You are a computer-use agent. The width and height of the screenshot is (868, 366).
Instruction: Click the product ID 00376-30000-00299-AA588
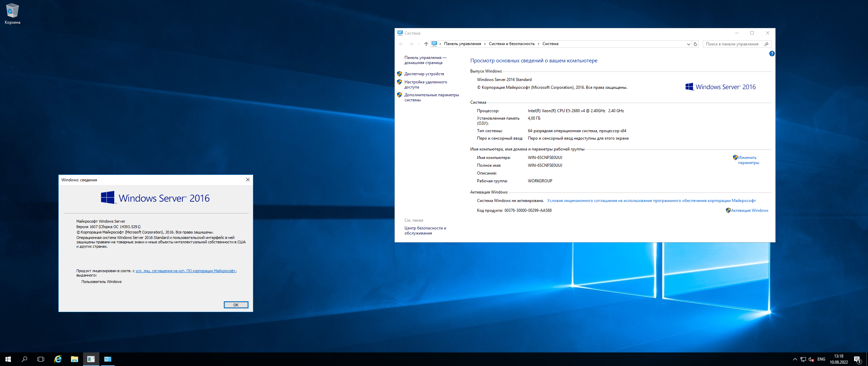point(528,210)
